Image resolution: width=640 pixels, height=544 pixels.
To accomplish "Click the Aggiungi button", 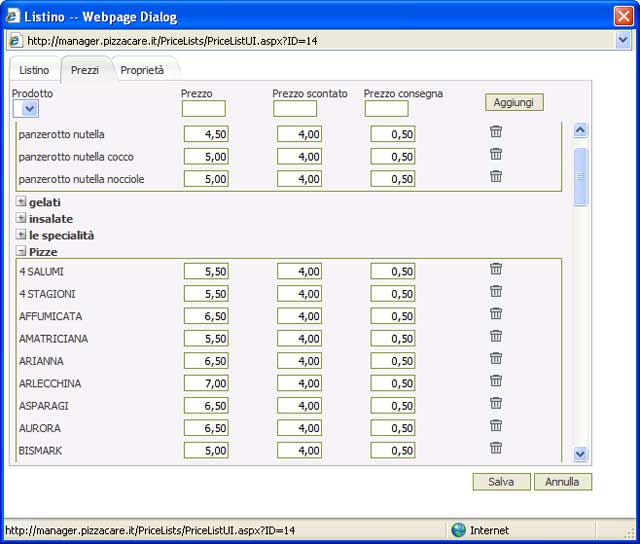I will pos(514,102).
